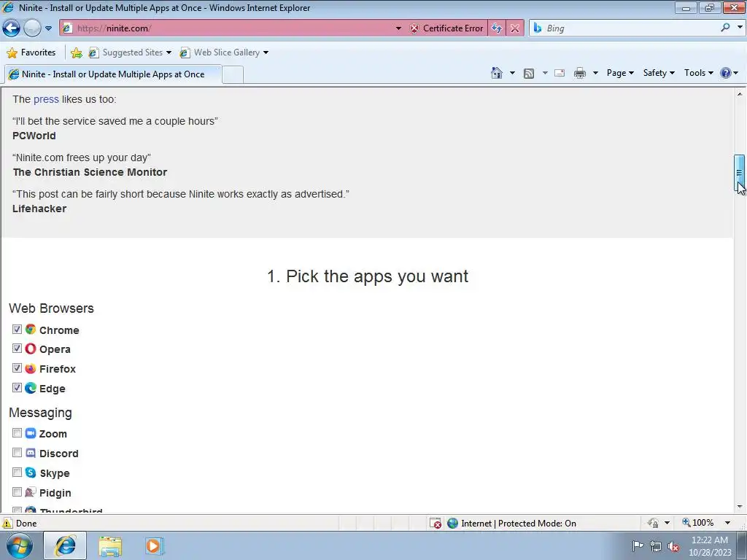Click the Forward navigation arrow button
This screenshot has width=747, height=560.
click(32, 28)
